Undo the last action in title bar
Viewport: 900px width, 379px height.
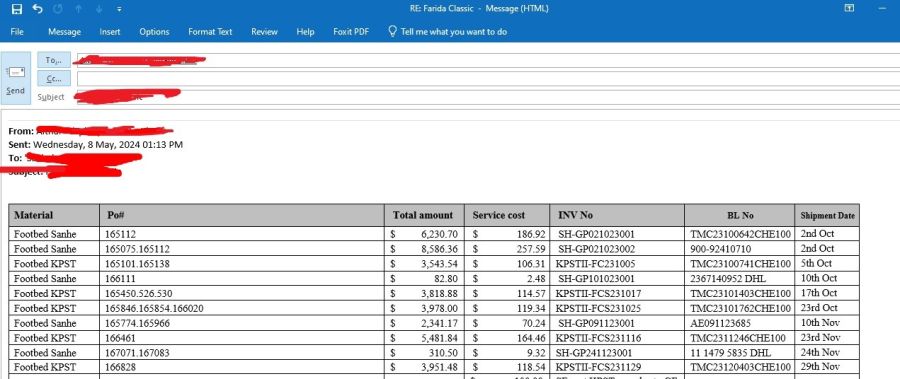(x=37, y=9)
